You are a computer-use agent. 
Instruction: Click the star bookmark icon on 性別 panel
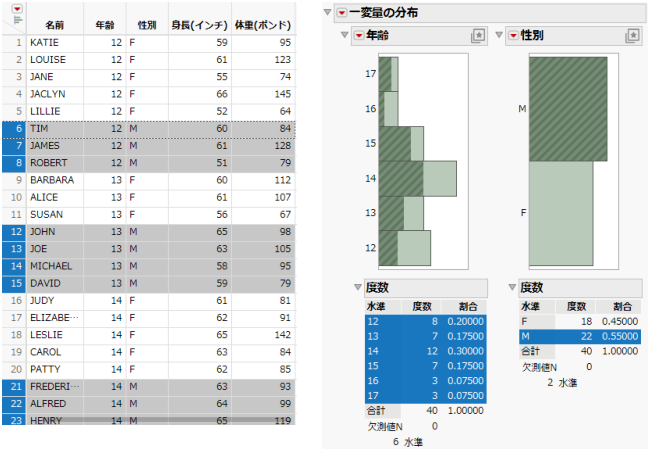pyautogui.click(x=632, y=36)
